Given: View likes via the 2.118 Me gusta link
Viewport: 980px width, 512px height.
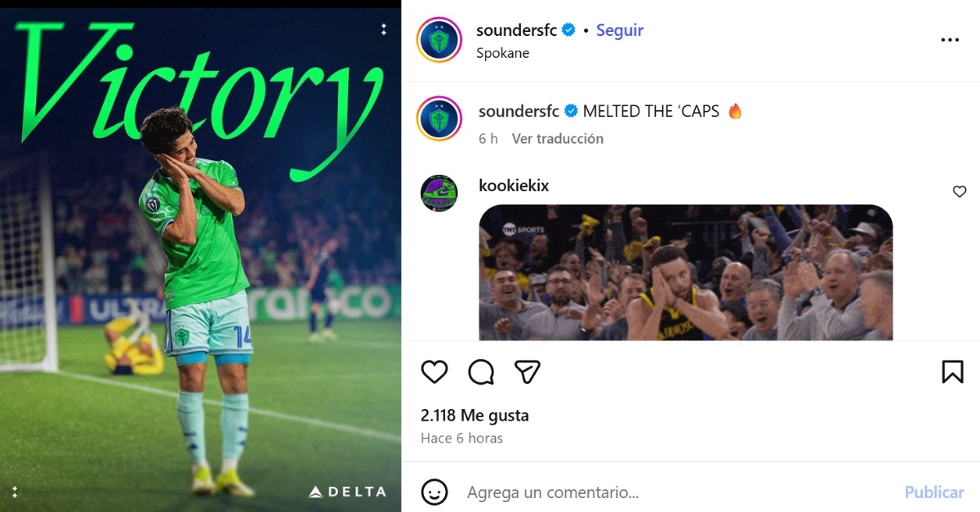Looking at the screenshot, I should pos(475,415).
